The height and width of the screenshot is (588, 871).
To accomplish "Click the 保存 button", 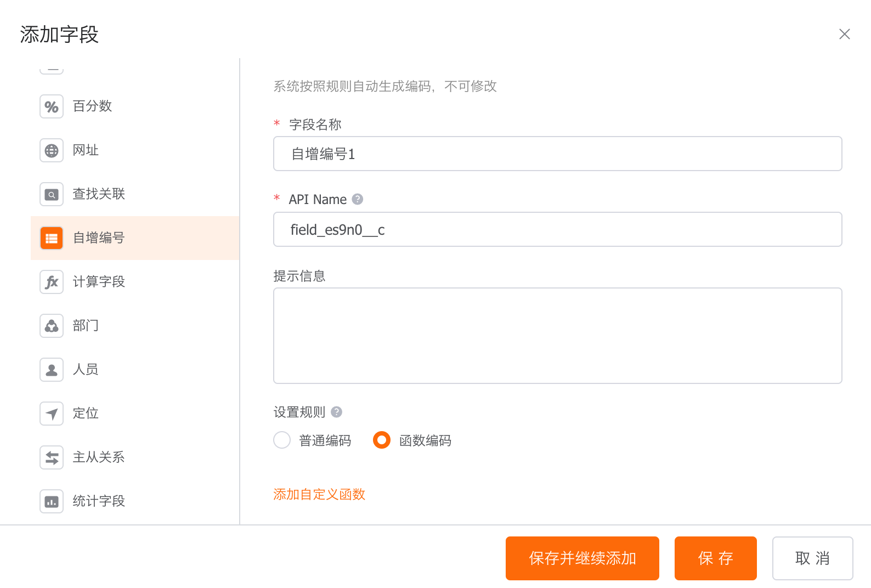I will pyautogui.click(x=716, y=558).
